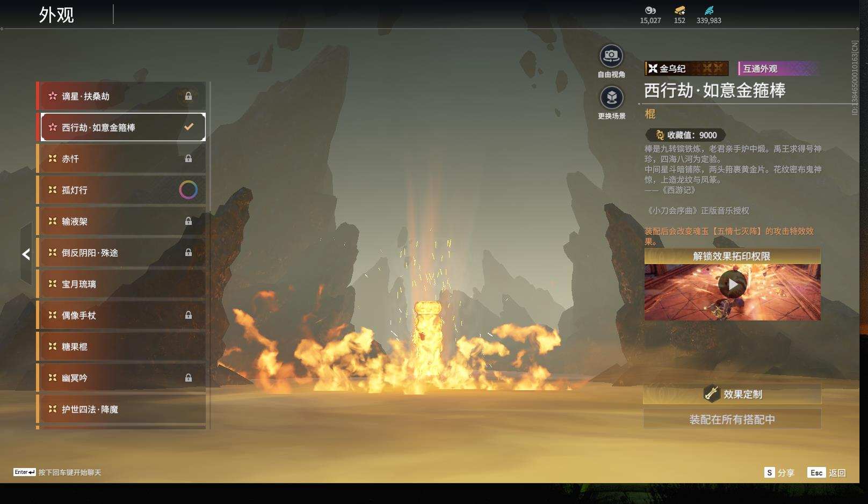The width and height of the screenshot is (868, 504).
Task: Click the lock icon on 摘星·扶桑劫
Action: click(x=189, y=96)
